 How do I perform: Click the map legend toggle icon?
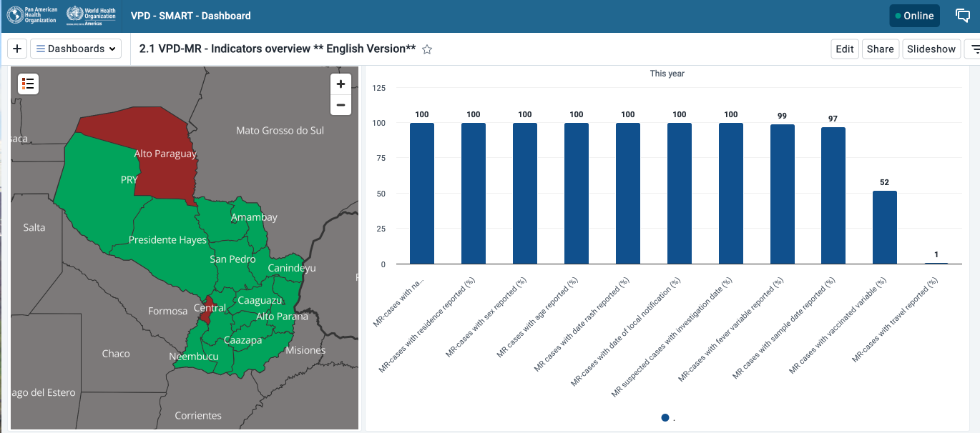[29, 84]
